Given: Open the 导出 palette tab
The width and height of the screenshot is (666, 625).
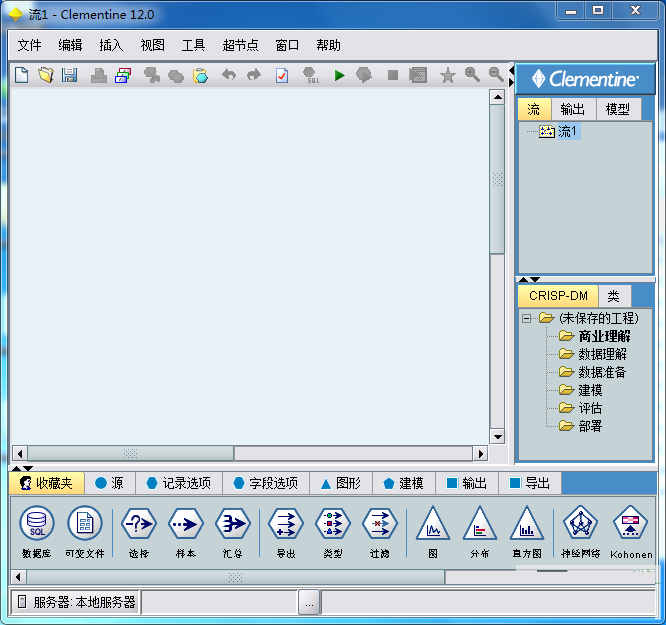Looking at the screenshot, I should [529, 483].
